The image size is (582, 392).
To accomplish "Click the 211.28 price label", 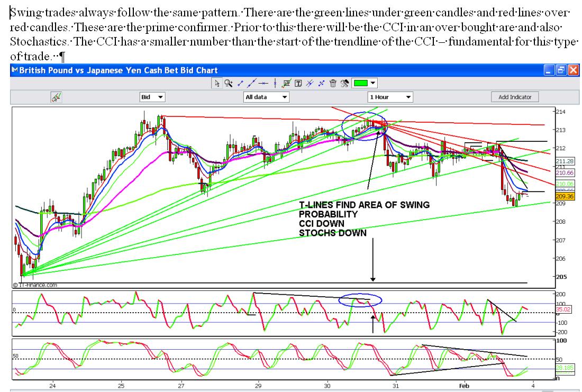I will (x=565, y=161).
